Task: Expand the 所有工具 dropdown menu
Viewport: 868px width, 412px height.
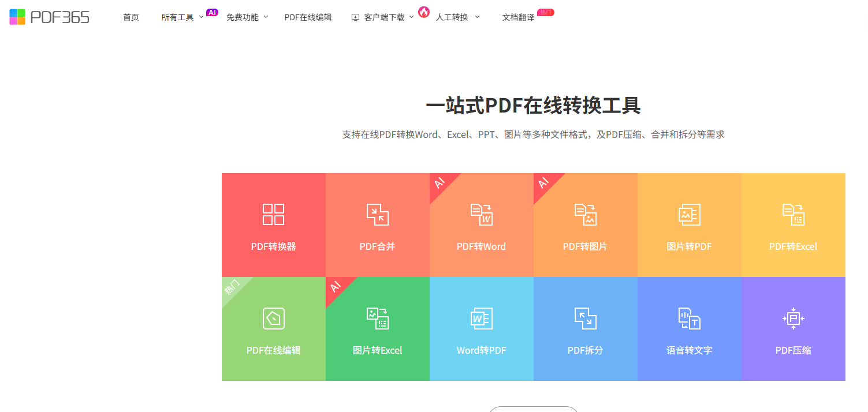Action: tap(182, 17)
